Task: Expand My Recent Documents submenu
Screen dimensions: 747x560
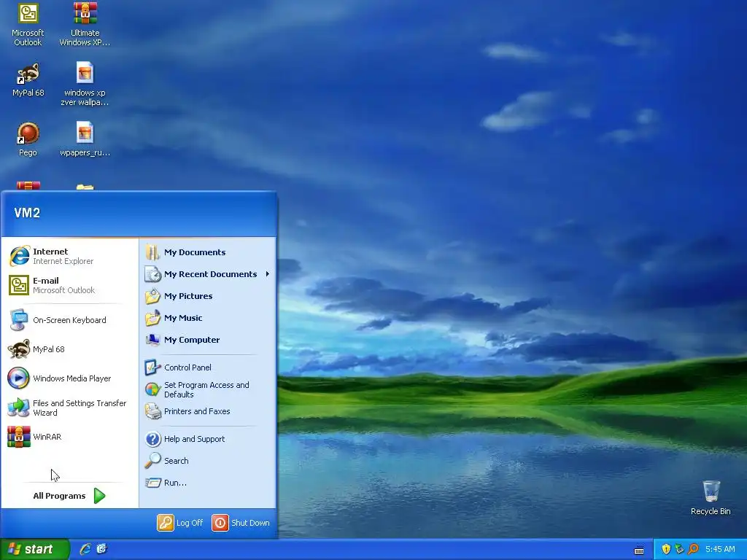Action: (207, 274)
